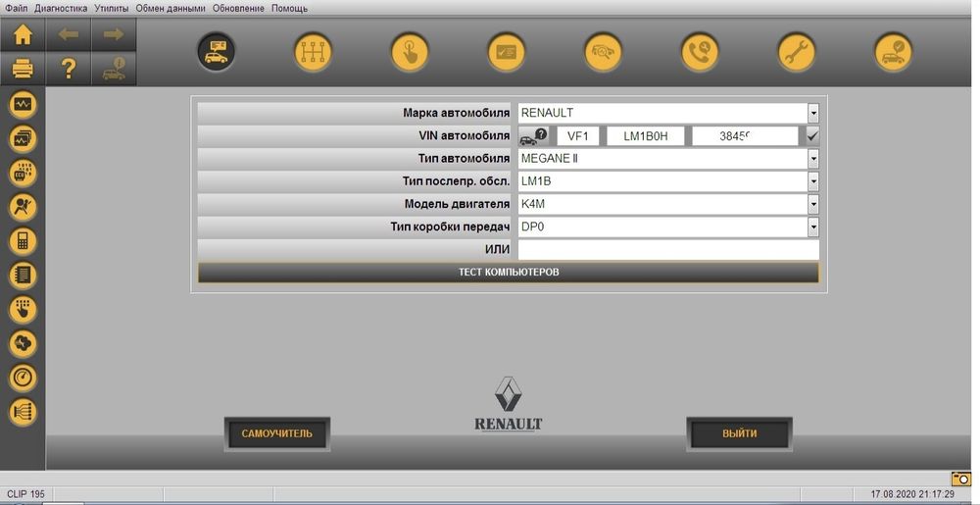The width and height of the screenshot is (980, 505).
Task: Open the wiring harness sidebar icon
Action: 24,412
